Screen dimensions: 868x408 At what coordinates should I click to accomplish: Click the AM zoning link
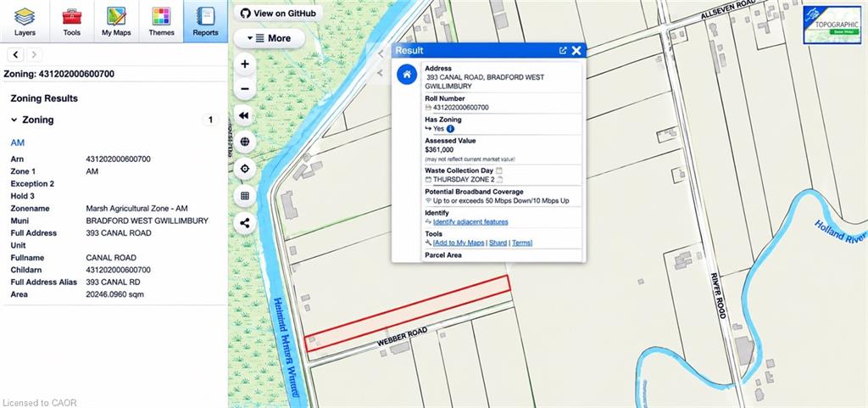pos(18,143)
